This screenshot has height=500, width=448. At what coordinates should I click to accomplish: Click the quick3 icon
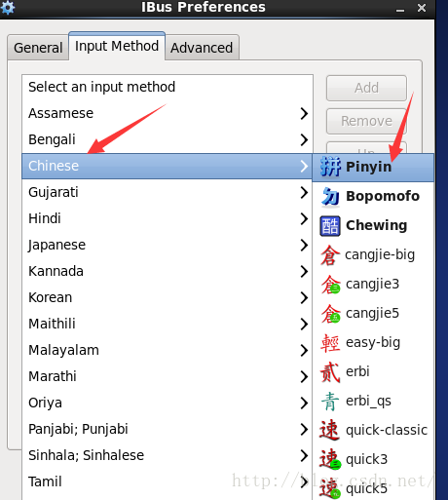[x=330, y=460]
